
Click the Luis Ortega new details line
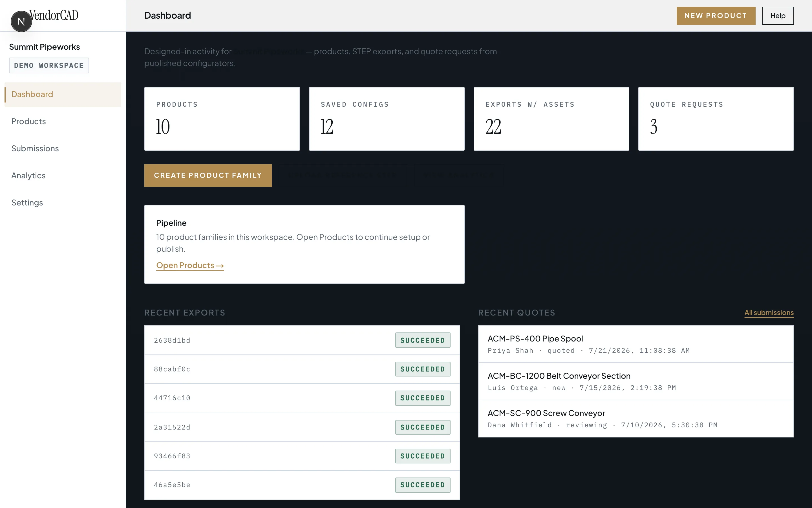tap(581, 388)
